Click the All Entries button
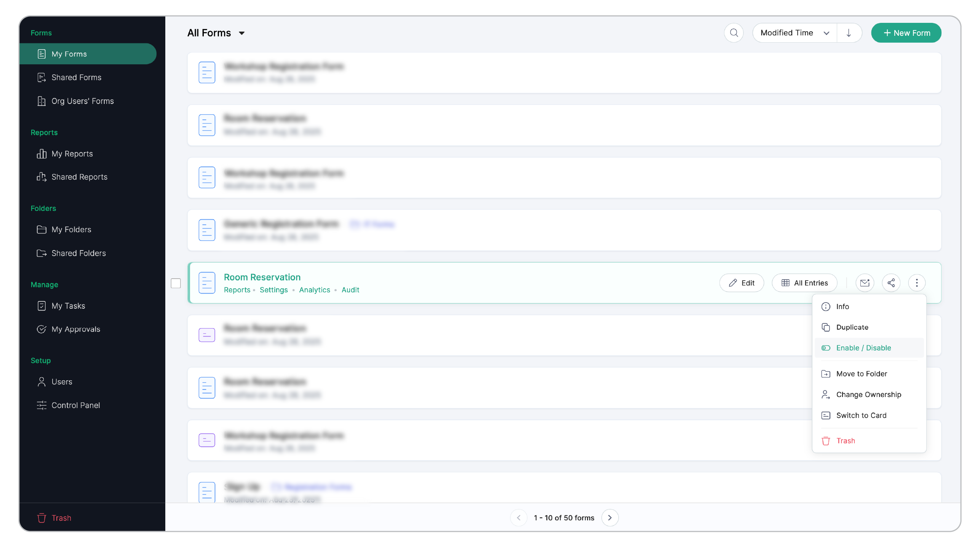980x547 pixels. coord(804,283)
